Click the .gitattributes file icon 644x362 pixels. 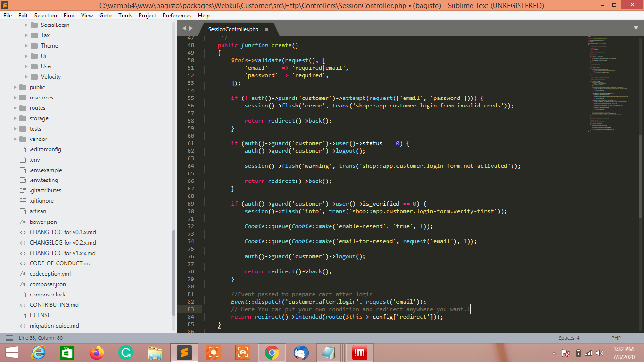pyautogui.click(x=23, y=190)
